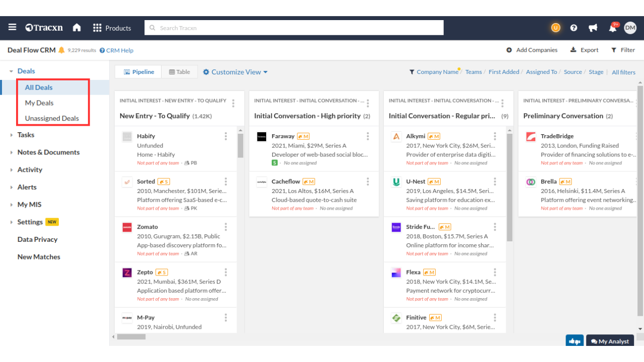Open DM user profile avatar
This screenshot has width=644, height=362.
click(x=630, y=28)
